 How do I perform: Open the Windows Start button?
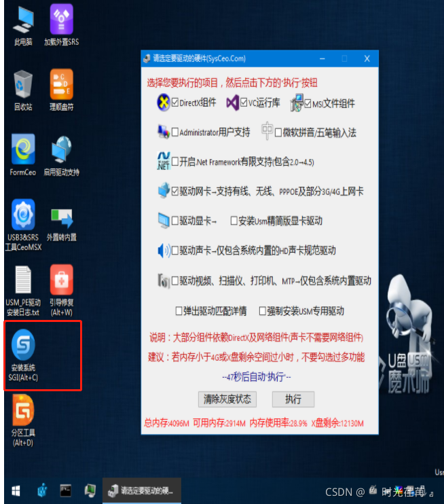(16, 491)
